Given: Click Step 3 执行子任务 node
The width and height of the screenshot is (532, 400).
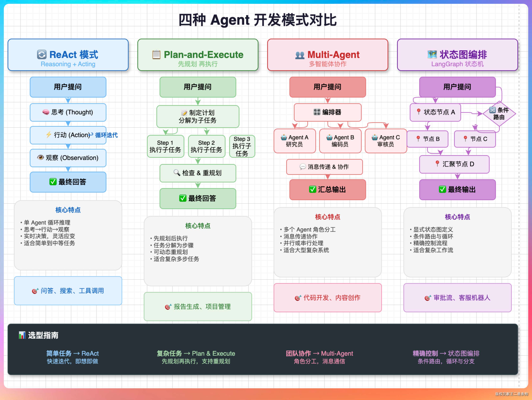Looking at the screenshot, I should [242, 146].
